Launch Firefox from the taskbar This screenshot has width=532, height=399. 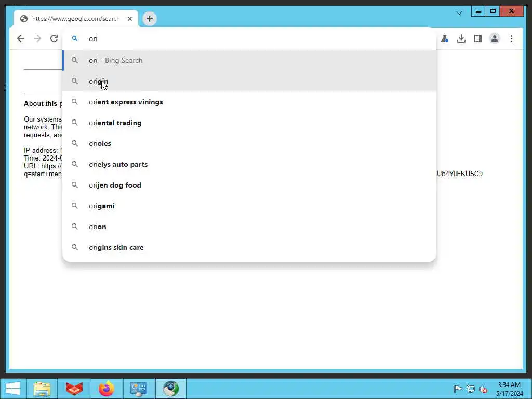(x=106, y=389)
